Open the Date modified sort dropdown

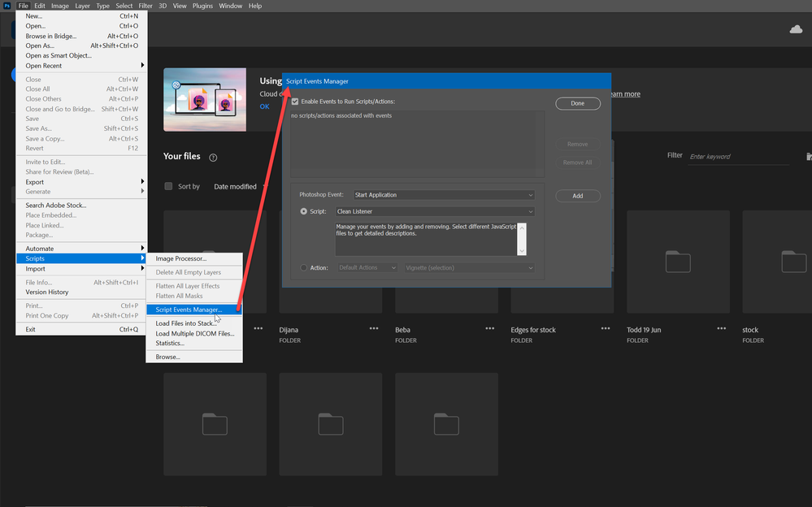point(241,186)
